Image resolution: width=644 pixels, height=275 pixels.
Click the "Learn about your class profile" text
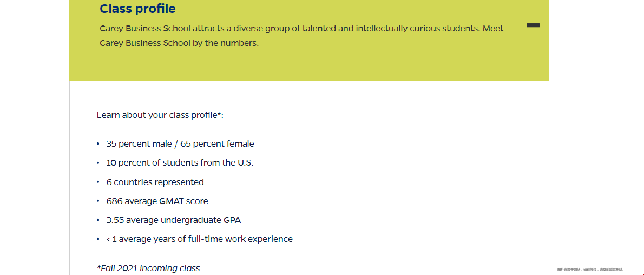pos(160,115)
